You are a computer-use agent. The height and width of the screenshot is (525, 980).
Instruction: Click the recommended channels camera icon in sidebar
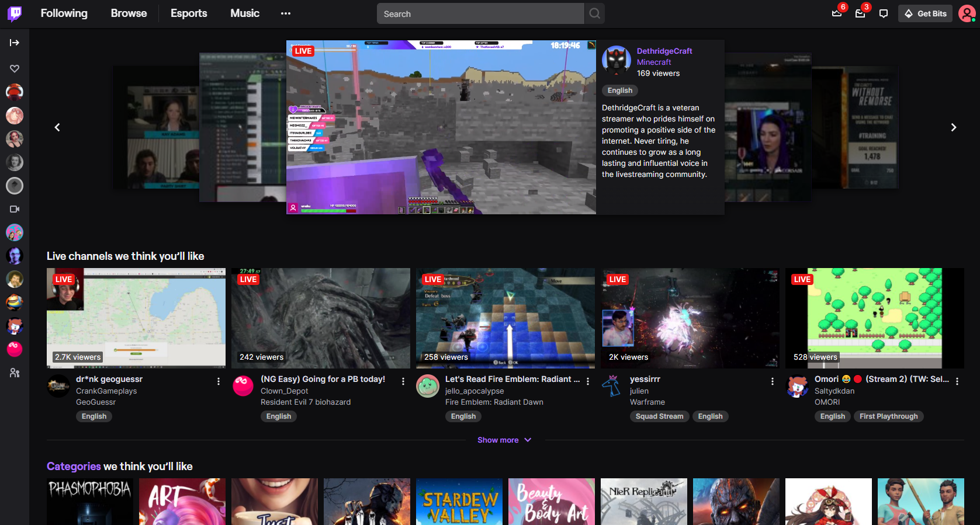[x=15, y=209]
